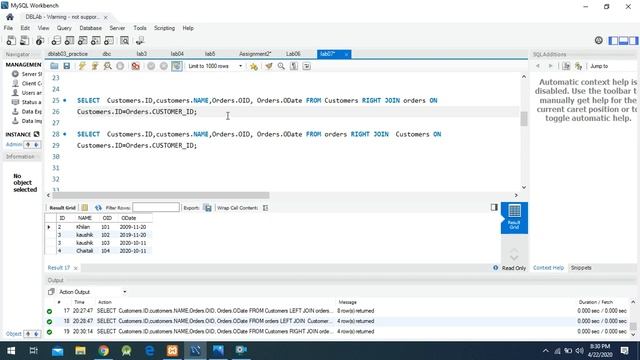Toggle wrap cell content in the result grid
640x360 pixels.
(x=265, y=208)
